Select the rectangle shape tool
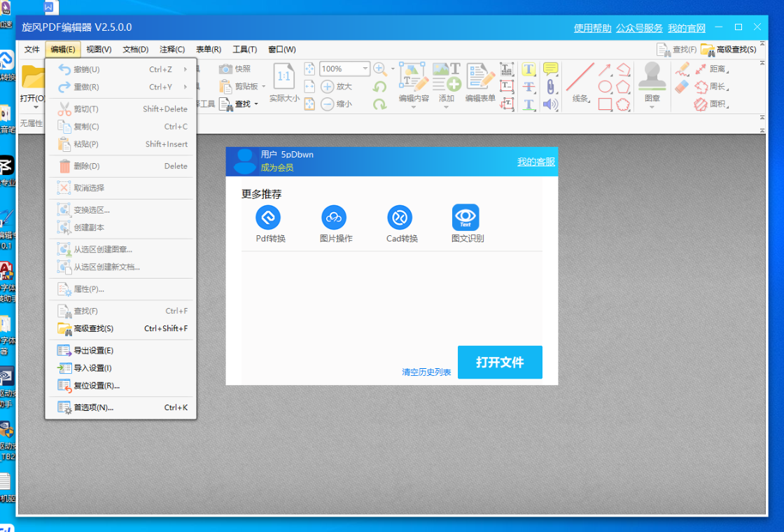784x532 pixels. (x=605, y=104)
